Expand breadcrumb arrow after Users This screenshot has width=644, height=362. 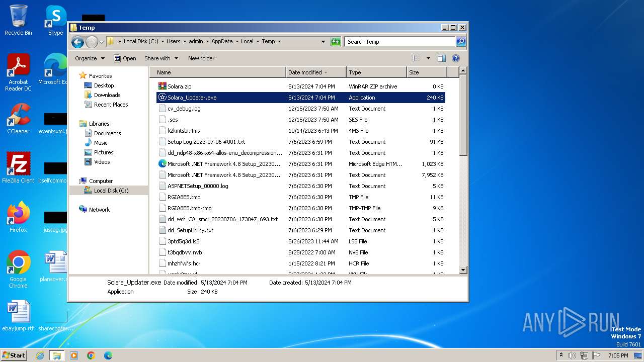(x=185, y=42)
